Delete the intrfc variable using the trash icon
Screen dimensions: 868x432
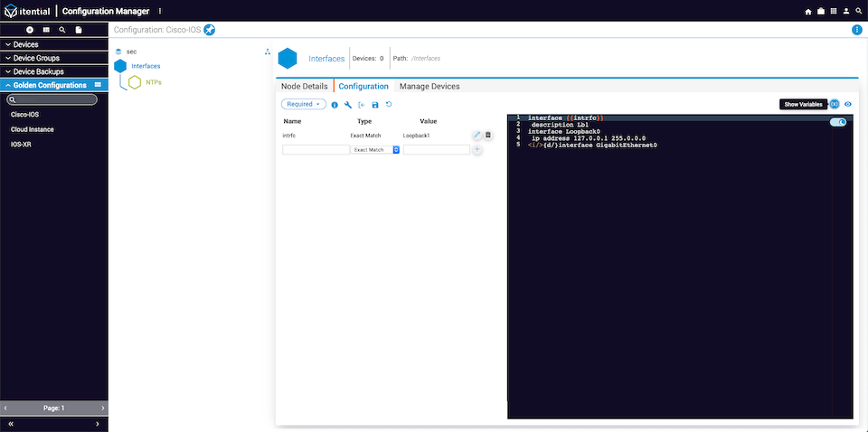[x=487, y=135]
